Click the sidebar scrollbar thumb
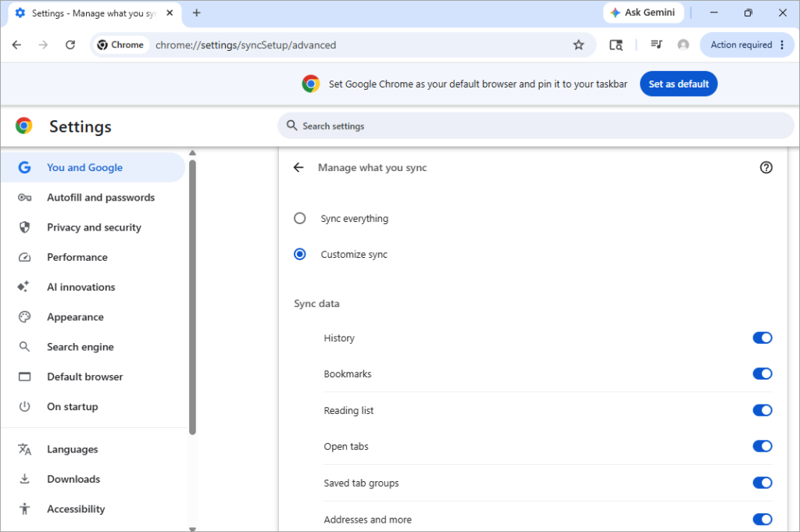Image resolution: width=800 pixels, height=532 pixels. 192,298
